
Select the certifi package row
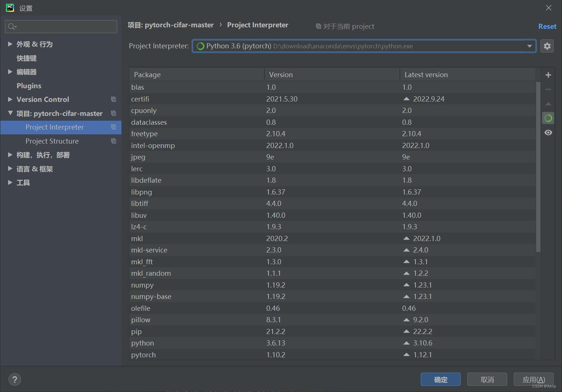[x=332, y=99]
